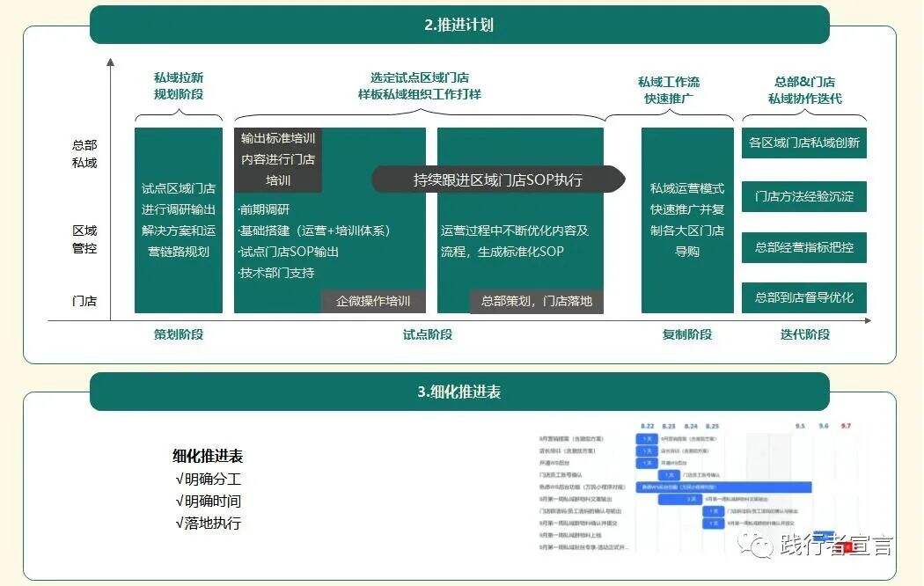
Task: Click the longest blue Gantt bar
Action: click(723, 487)
